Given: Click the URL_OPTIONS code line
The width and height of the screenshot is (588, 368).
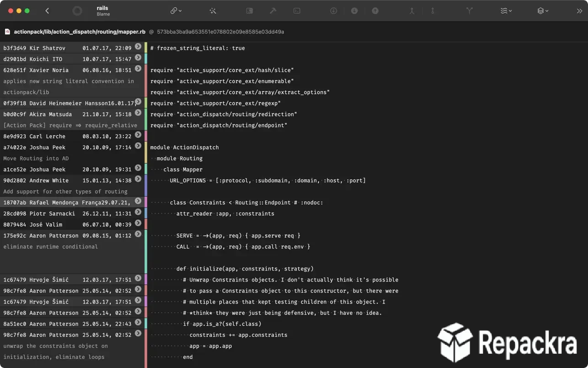Looking at the screenshot, I should point(267,180).
